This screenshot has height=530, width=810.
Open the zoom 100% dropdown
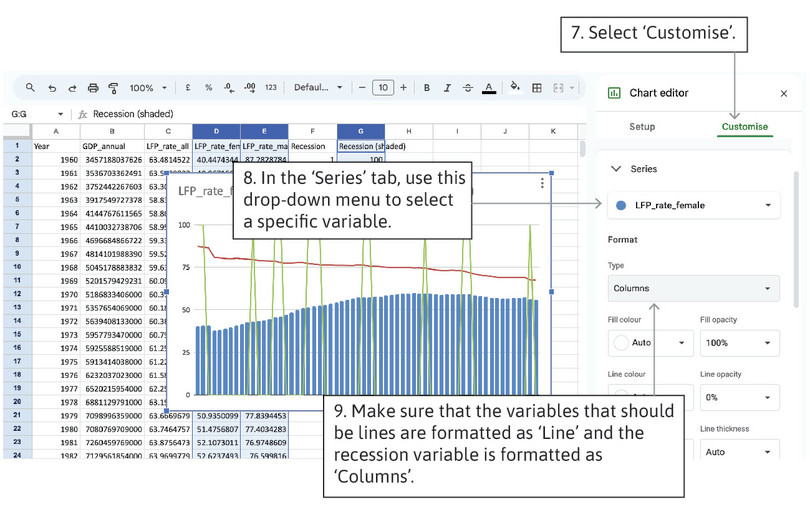point(148,88)
